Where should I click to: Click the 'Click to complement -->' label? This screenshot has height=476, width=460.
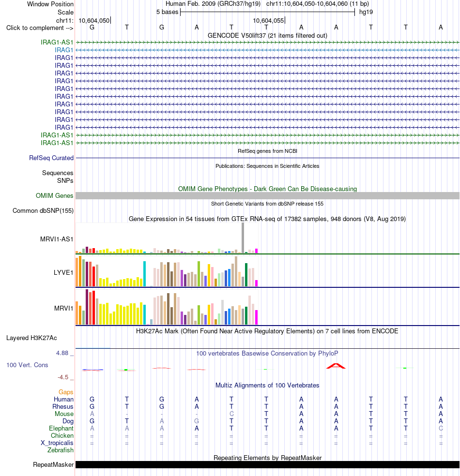[x=40, y=28]
